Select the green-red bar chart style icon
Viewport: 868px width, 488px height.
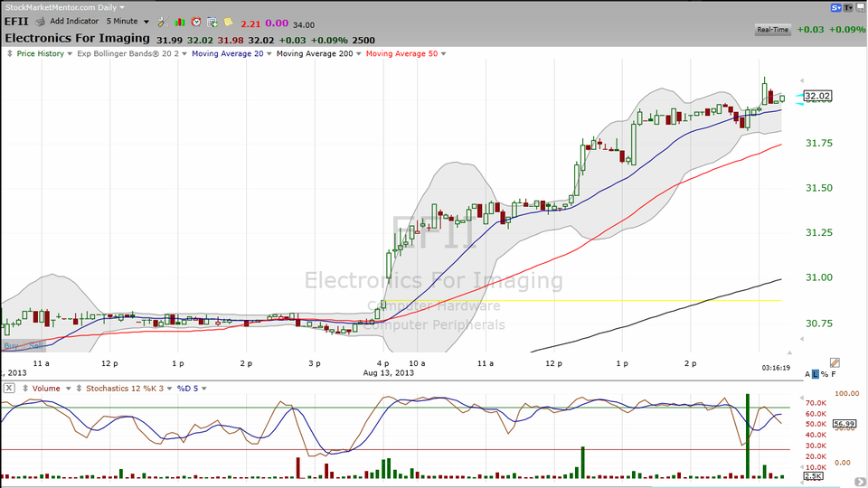click(179, 22)
